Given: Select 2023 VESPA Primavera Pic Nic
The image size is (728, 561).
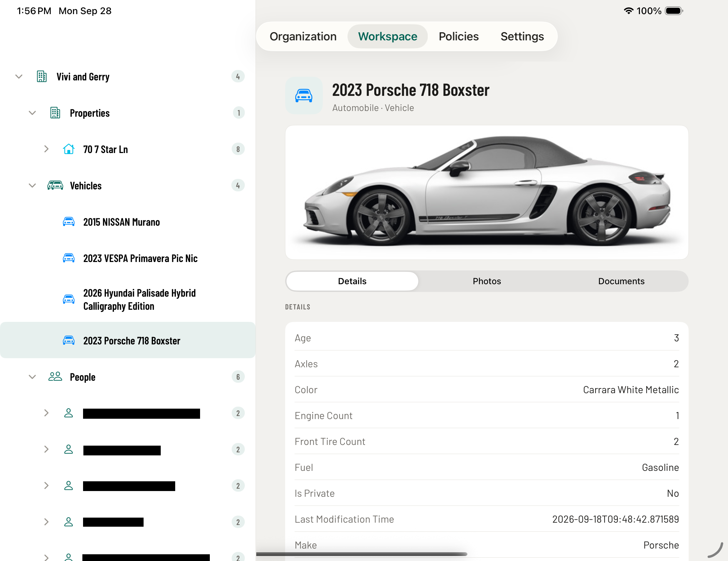Looking at the screenshot, I should point(128,258).
